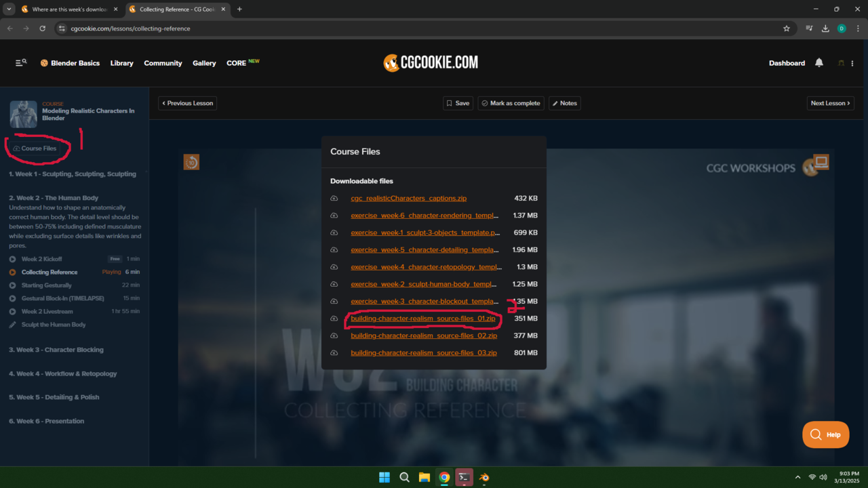Viewport: 868px width, 488px height.
Task: Open Chrome three-dot menu
Action: coord(858,28)
